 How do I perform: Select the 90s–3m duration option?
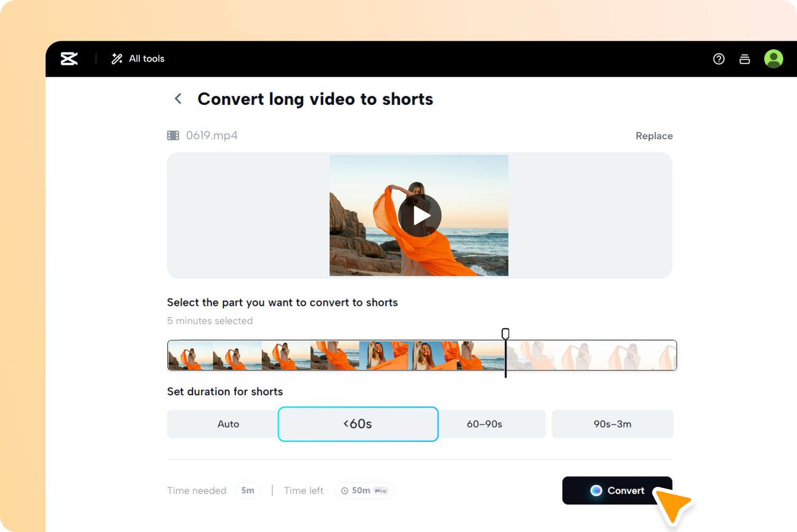click(x=613, y=424)
